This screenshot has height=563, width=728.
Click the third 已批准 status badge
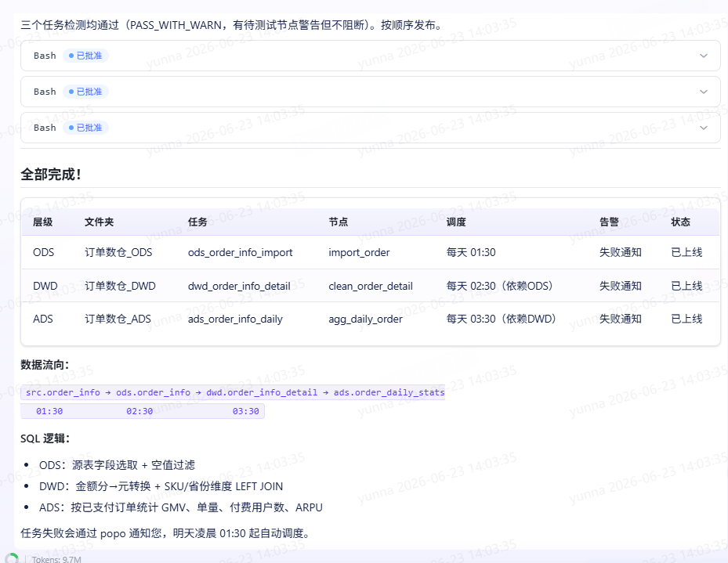pos(85,128)
